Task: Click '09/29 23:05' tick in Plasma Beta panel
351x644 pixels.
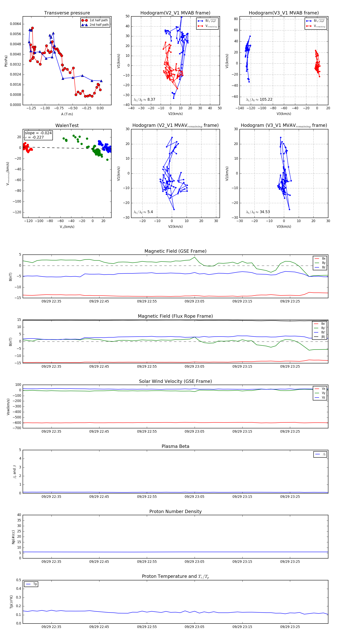Action: click(x=194, y=496)
